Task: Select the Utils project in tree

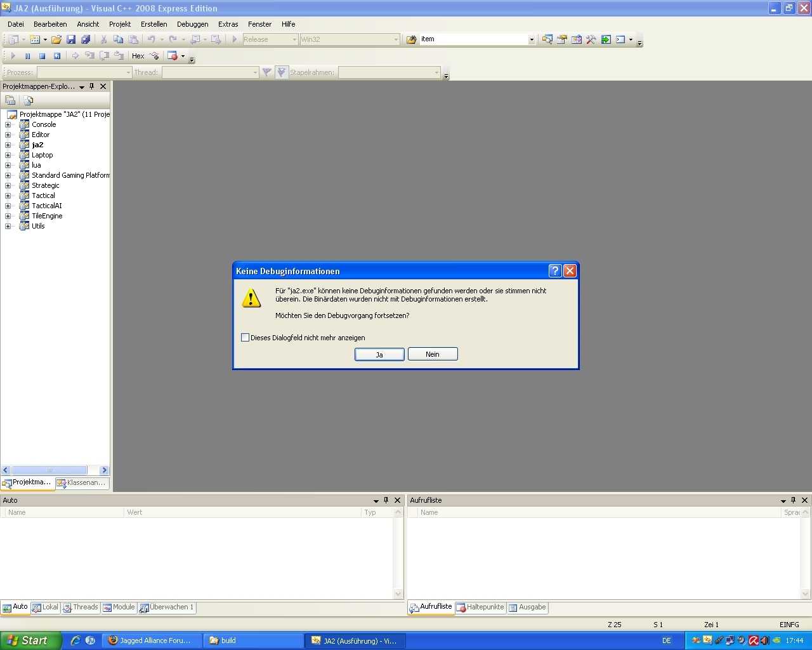Action: coord(38,226)
